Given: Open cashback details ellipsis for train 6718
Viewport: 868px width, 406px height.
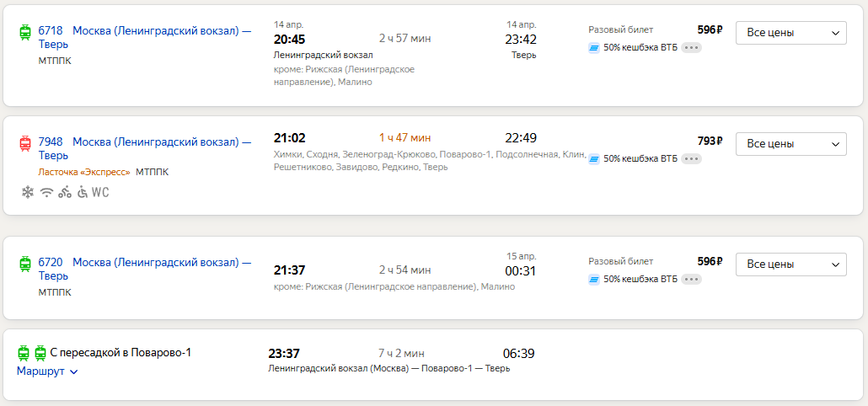Looking at the screenshot, I should point(691,47).
